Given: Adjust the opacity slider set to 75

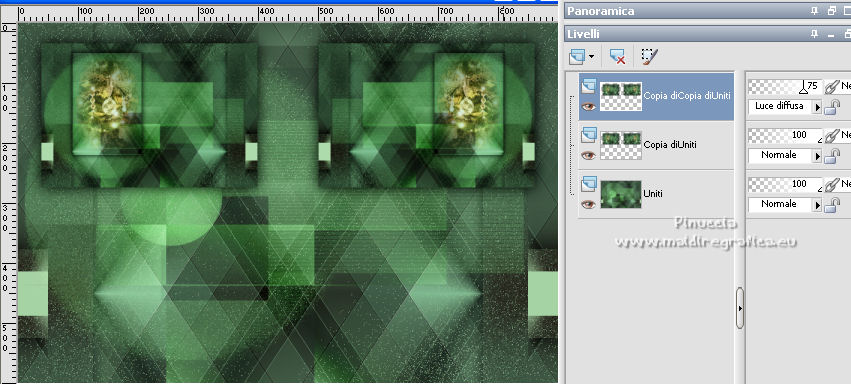Looking at the screenshot, I should [x=785, y=87].
